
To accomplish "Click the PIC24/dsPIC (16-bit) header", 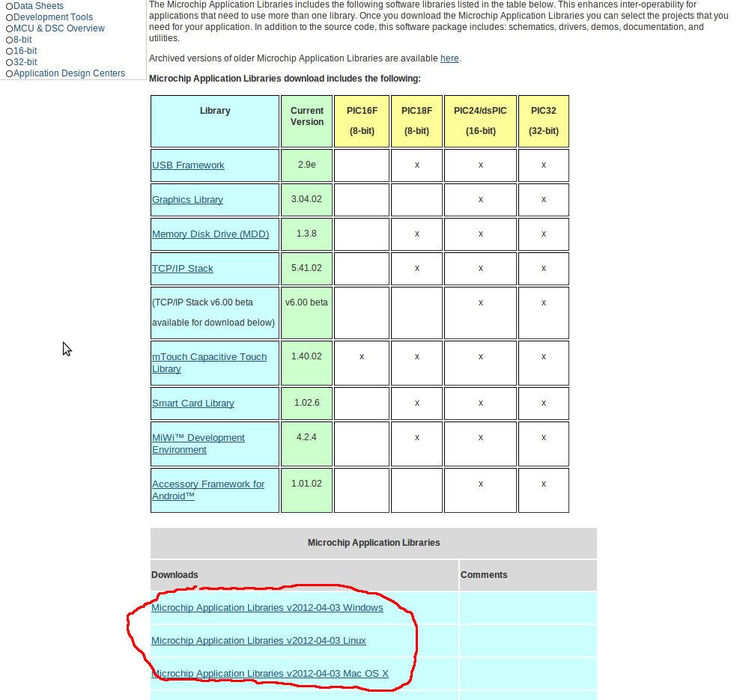I will click(481, 121).
